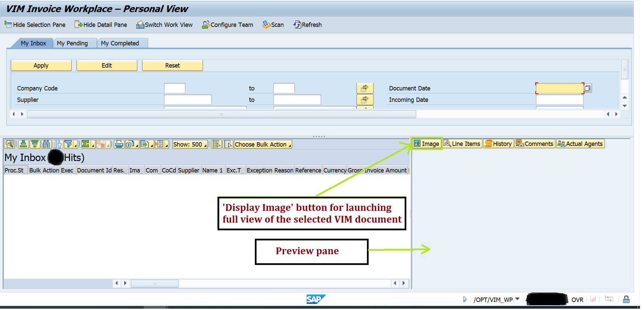The width and height of the screenshot is (644, 310).
Task: Select the Print icon in the grid toolbar
Action: [x=118, y=144]
